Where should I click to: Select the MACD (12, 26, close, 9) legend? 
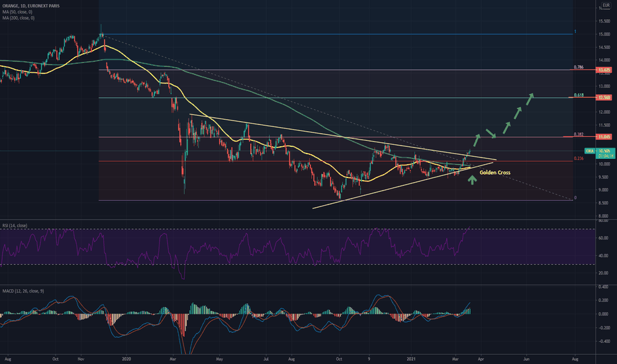click(x=23, y=291)
